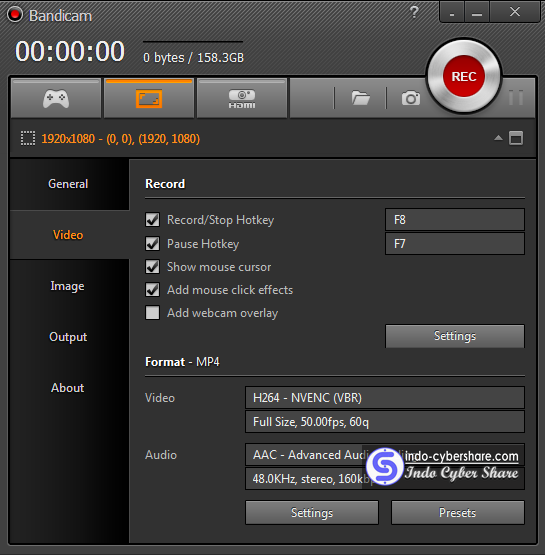This screenshot has width=545, height=555.
Task: Open the Image tab
Action: click(68, 286)
